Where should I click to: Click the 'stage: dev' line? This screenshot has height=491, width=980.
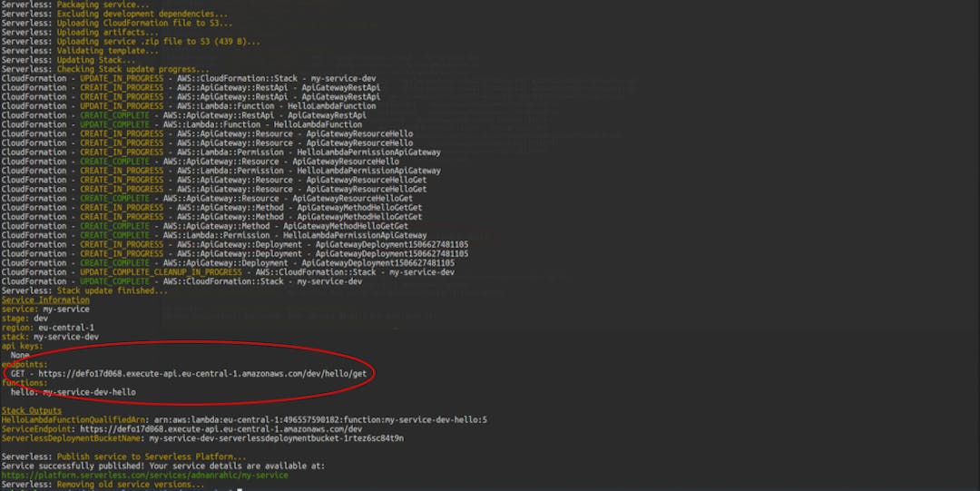pos(24,318)
